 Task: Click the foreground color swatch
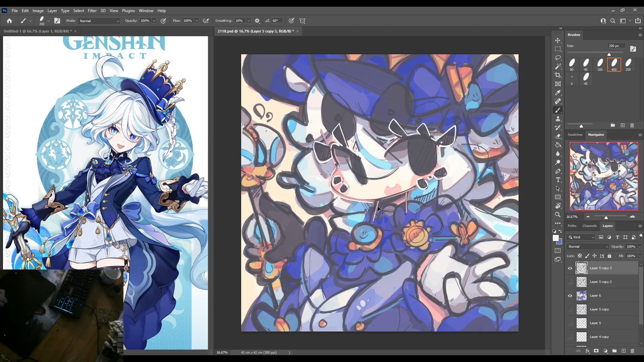556,238
